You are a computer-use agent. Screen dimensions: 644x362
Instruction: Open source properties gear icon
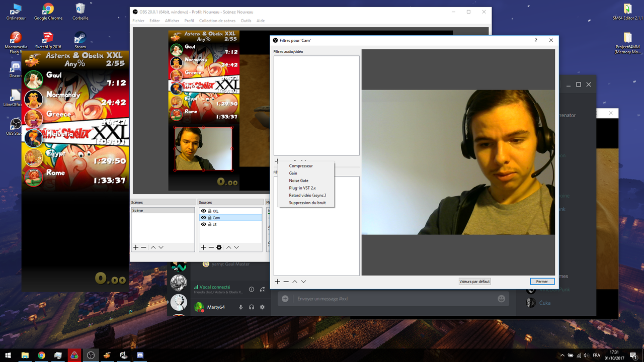point(219,247)
